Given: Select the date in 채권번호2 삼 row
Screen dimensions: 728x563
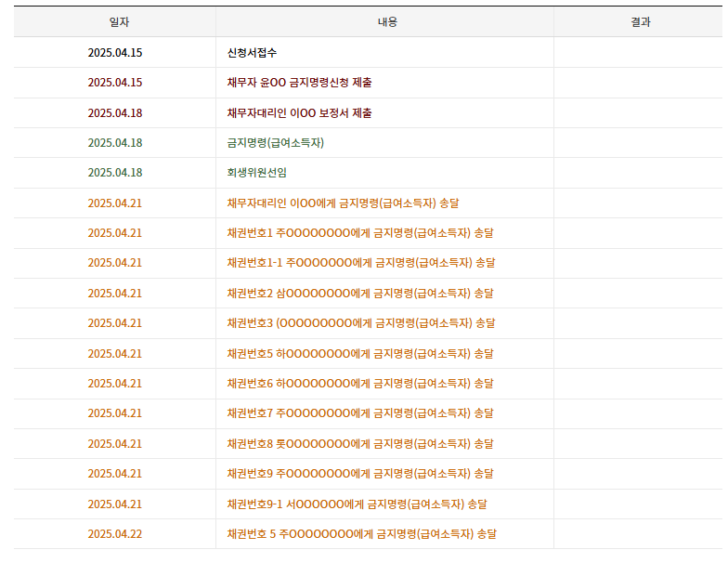Looking at the screenshot, I should (x=115, y=294).
